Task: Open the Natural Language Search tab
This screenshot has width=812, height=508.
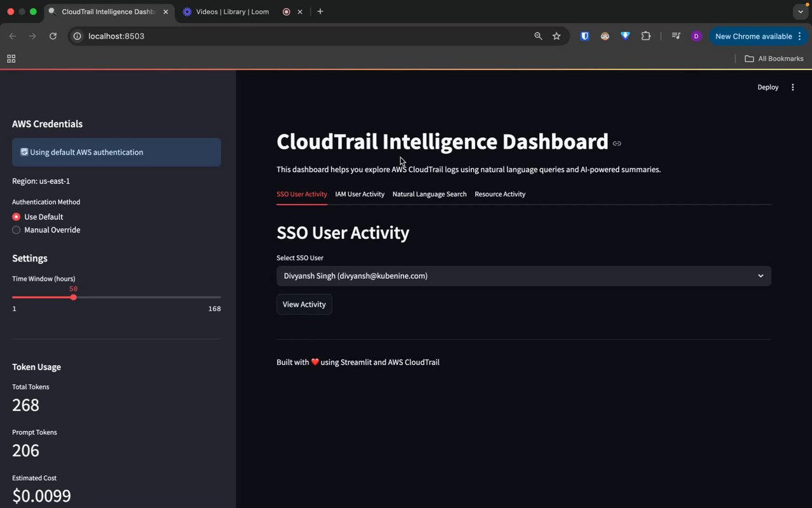Action: (x=429, y=194)
